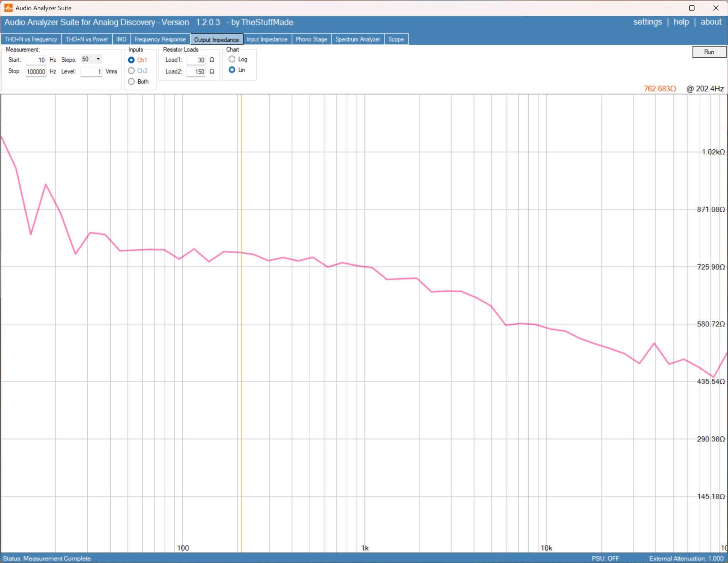Switch to the Spectrum Analyzer tab
The width and height of the screenshot is (728, 563).
pos(358,39)
